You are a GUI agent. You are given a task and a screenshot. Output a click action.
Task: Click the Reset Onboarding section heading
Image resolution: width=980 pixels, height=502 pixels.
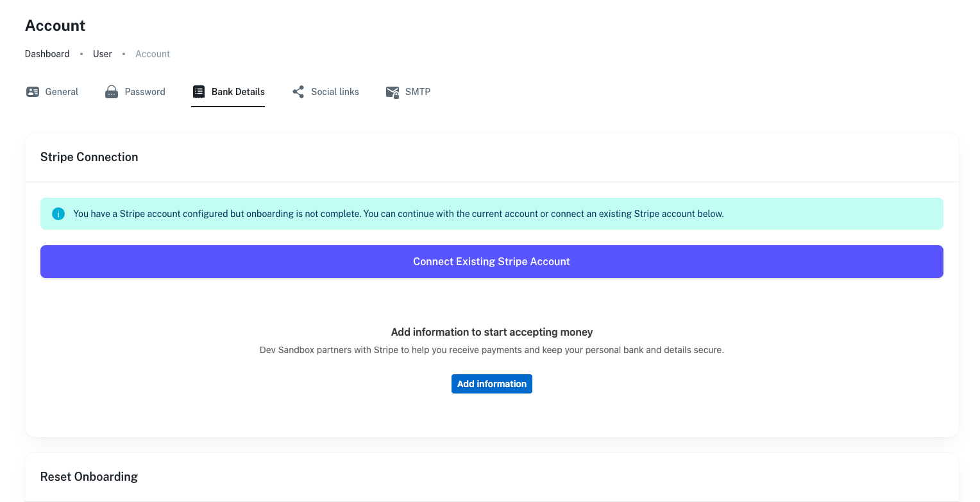(x=89, y=476)
